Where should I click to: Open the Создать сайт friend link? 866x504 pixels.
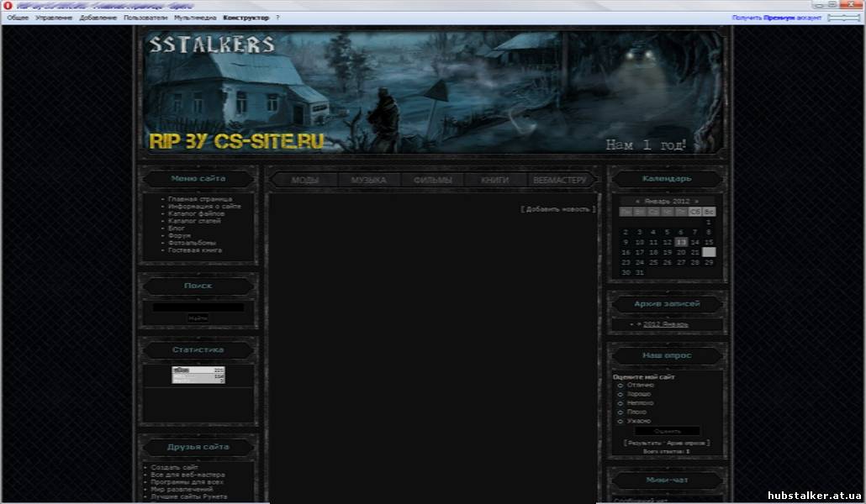point(174,467)
